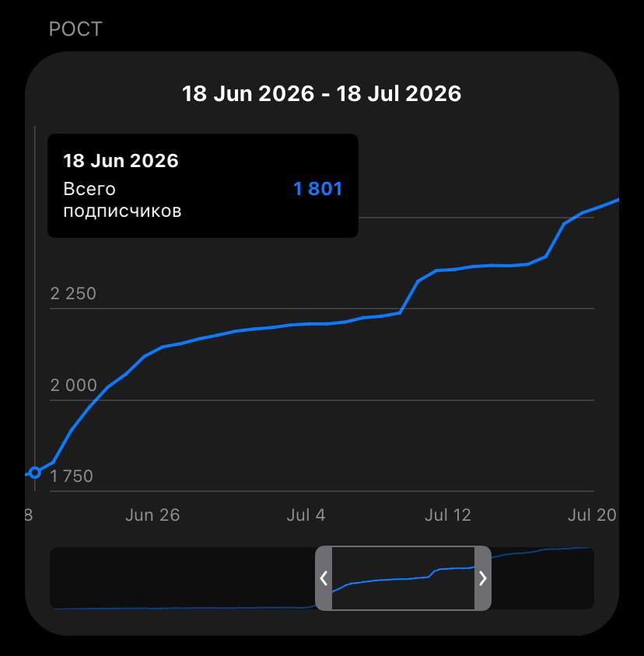The image size is (644, 656).
Task: Click the date range title 18 Jun 2026 - 18 Jul 2026
Action: click(321, 93)
